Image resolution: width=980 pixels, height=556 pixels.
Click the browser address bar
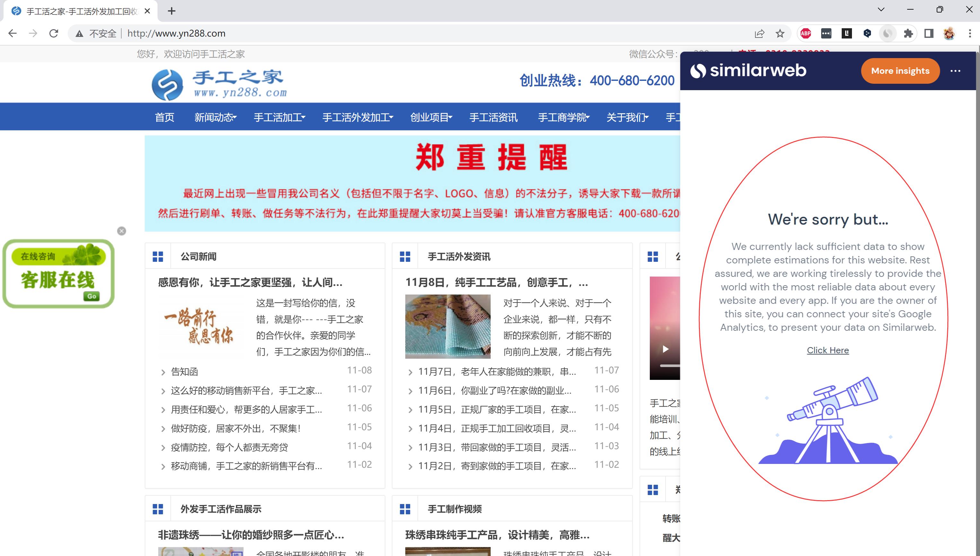(267, 33)
